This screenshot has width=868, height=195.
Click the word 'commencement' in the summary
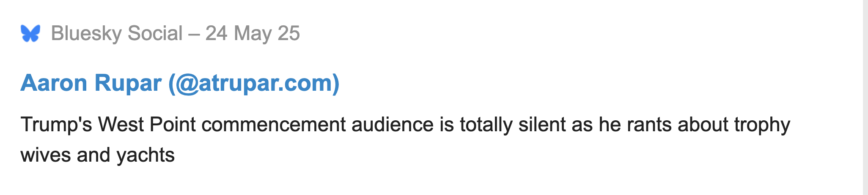pos(274,125)
